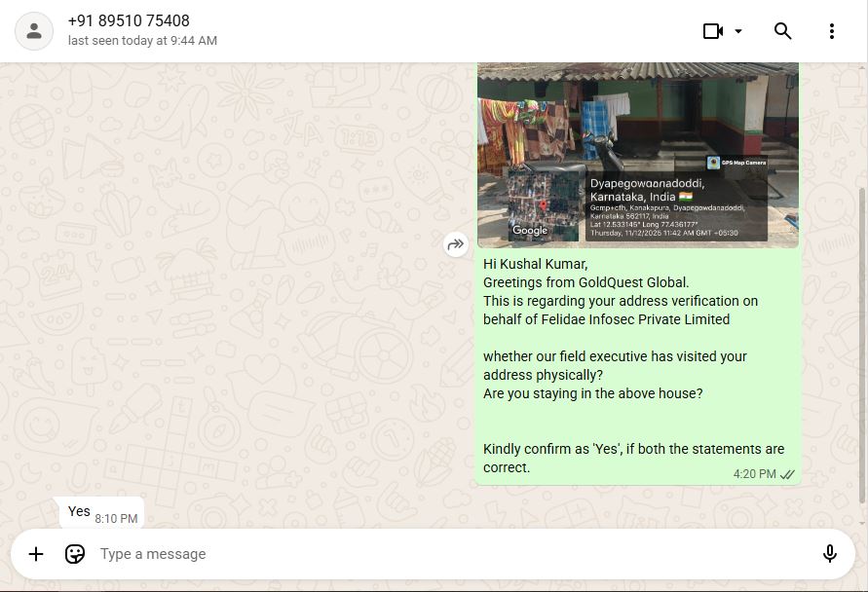Start a video call with the contact
This screenshot has width=868, height=592.
(x=713, y=31)
